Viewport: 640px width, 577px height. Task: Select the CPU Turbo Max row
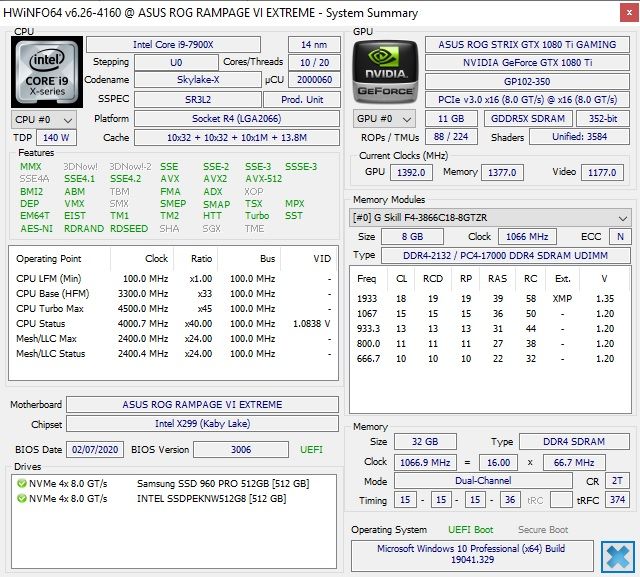pyautogui.click(x=173, y=309)
